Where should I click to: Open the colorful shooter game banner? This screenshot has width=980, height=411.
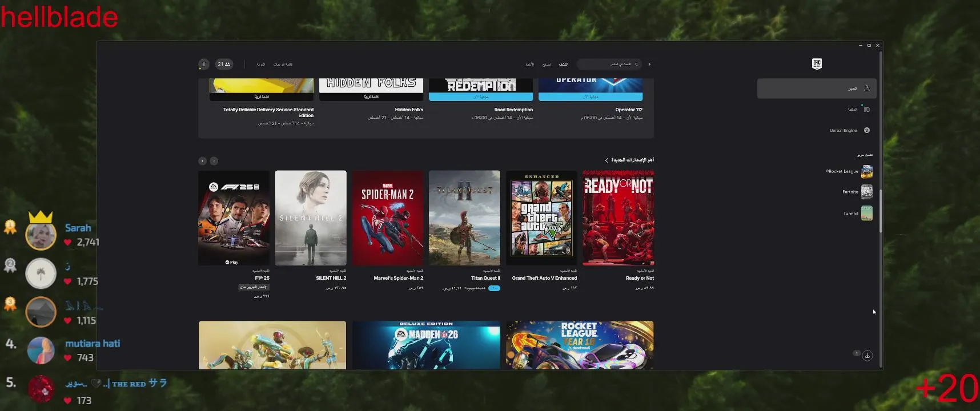[272, 345]
